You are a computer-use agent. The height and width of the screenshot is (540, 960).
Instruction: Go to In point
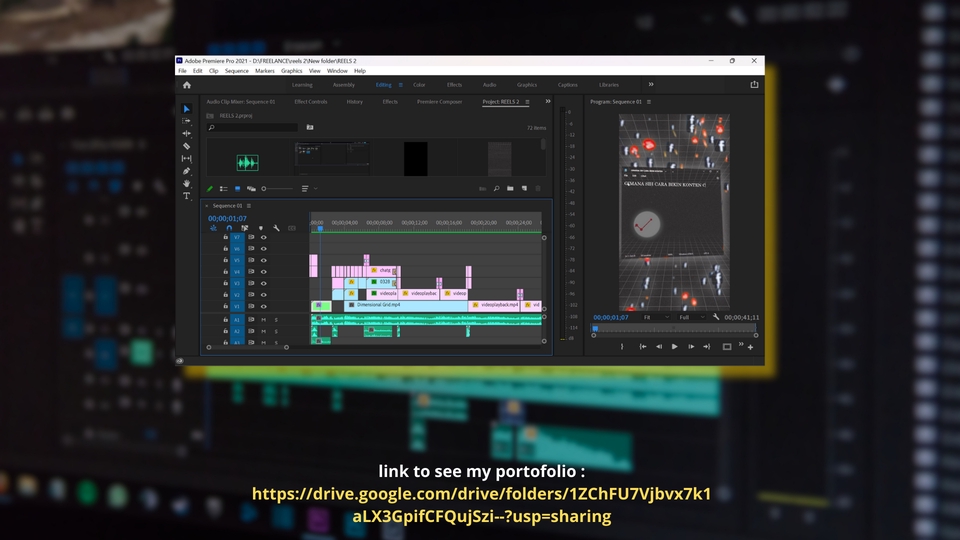pyautogui.click(x=643, y=347)
